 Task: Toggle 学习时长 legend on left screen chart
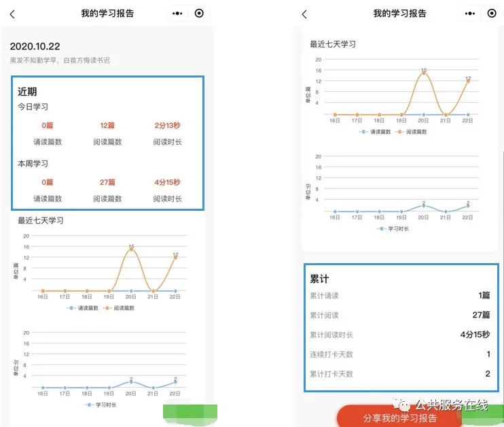tap(102, 405)
